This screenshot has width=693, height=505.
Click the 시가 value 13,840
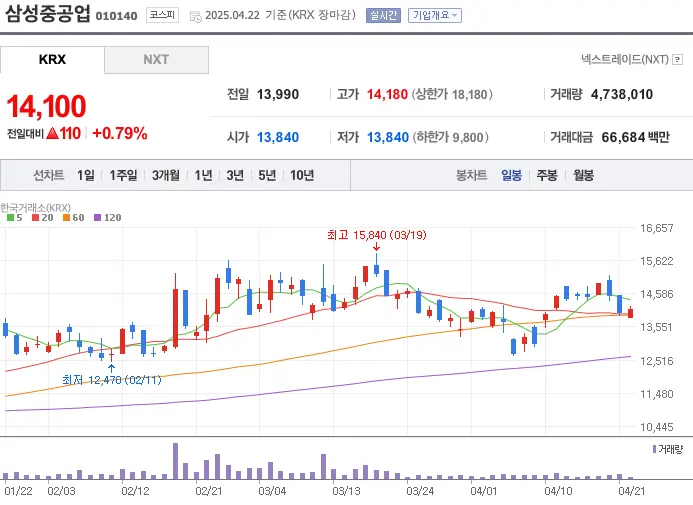278,137
